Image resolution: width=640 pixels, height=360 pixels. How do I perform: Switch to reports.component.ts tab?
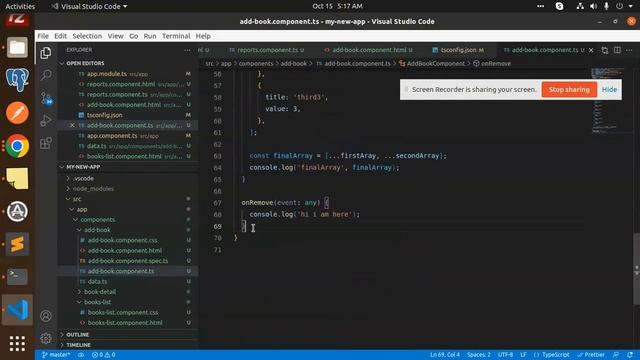(267, 50)
